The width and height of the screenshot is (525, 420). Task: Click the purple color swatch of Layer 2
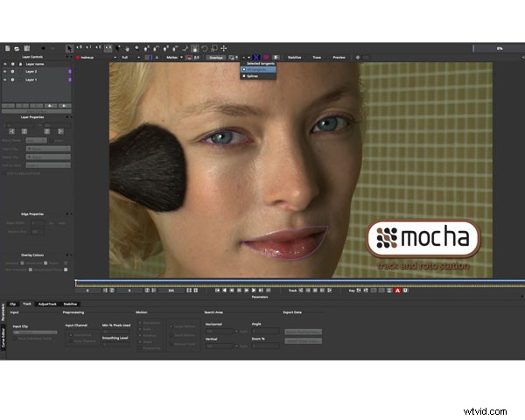pyautogui.click(x=69, y=72)
